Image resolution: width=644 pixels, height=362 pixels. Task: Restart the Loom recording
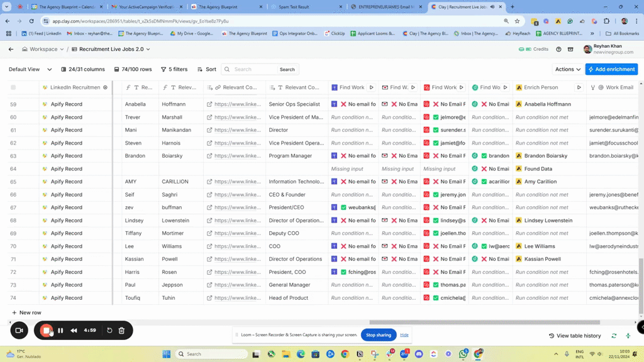click(x=109, y=331)
